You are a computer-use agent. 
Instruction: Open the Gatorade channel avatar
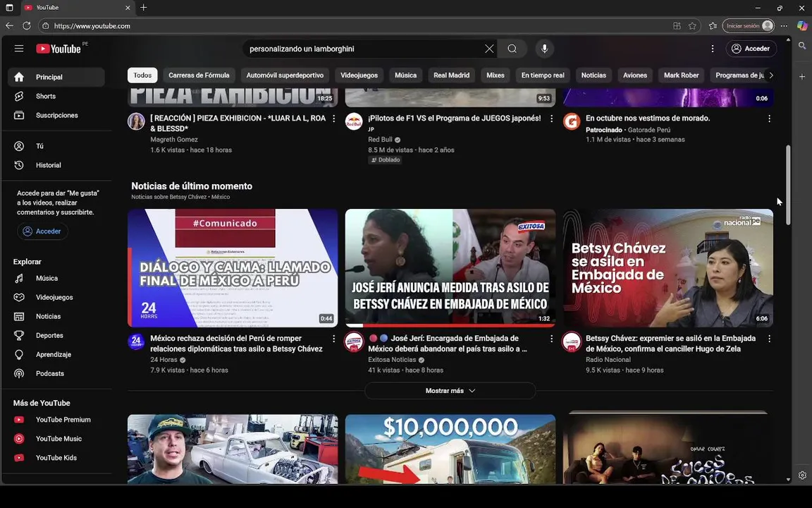pos(571,121)
